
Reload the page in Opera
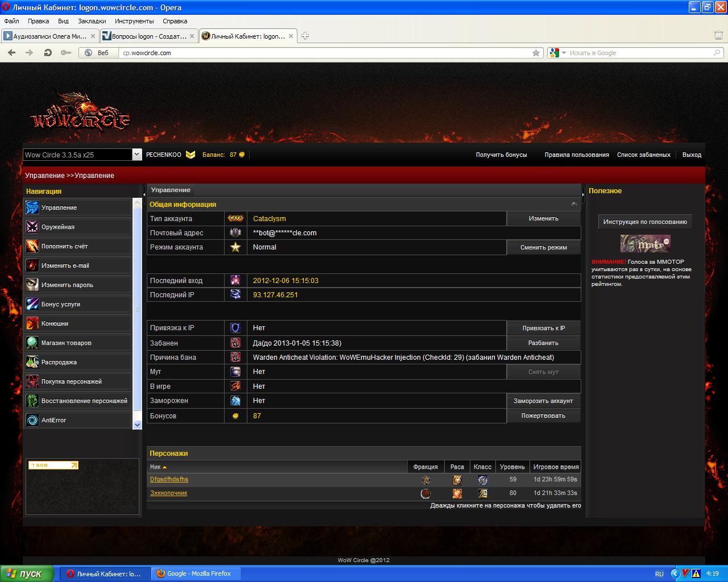(48, 53)
